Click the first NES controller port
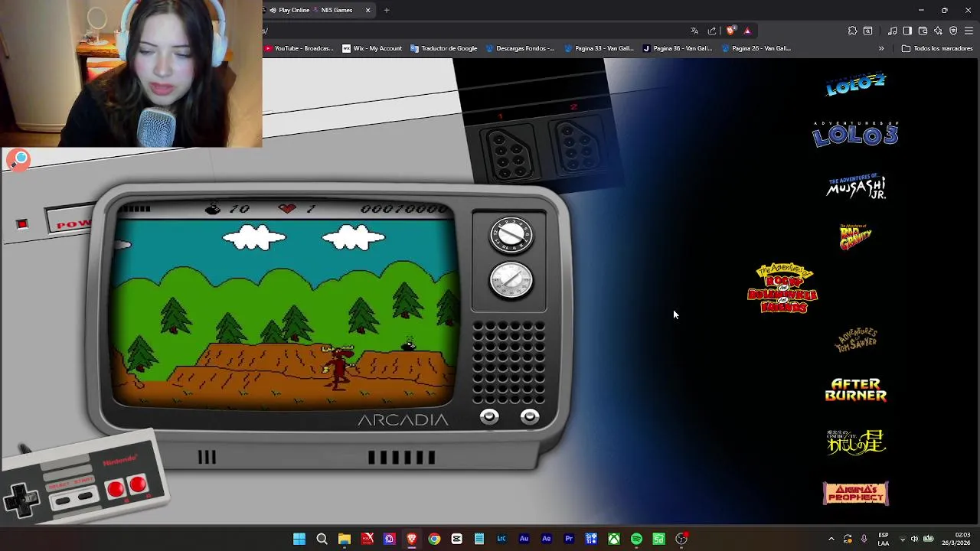 click(x=510, y=153)
